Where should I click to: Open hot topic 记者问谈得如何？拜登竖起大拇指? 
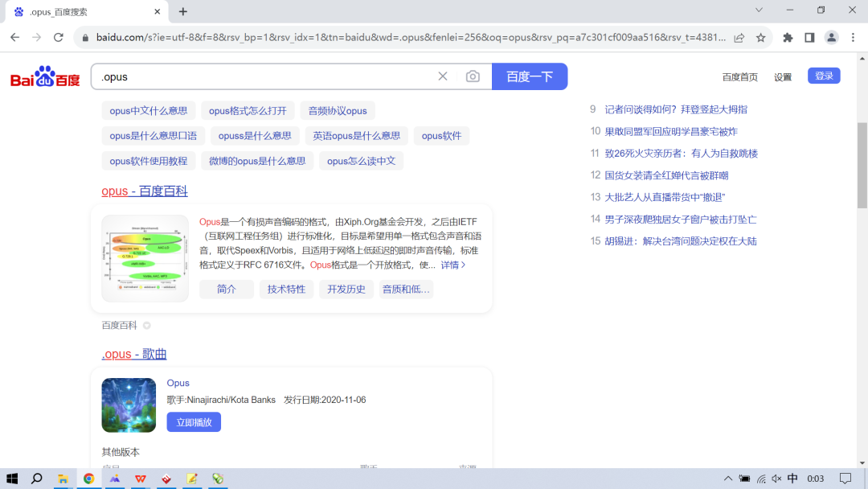tap(676, 109)
